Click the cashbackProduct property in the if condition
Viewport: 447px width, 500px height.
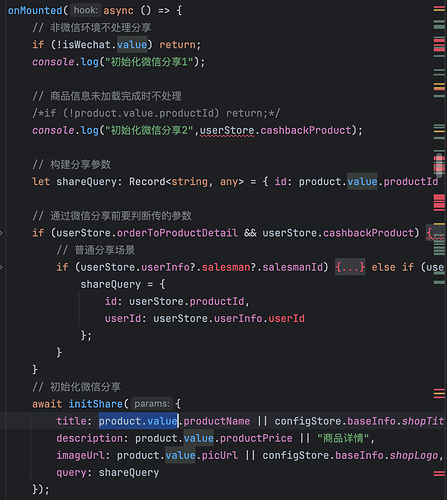[368, 233]
